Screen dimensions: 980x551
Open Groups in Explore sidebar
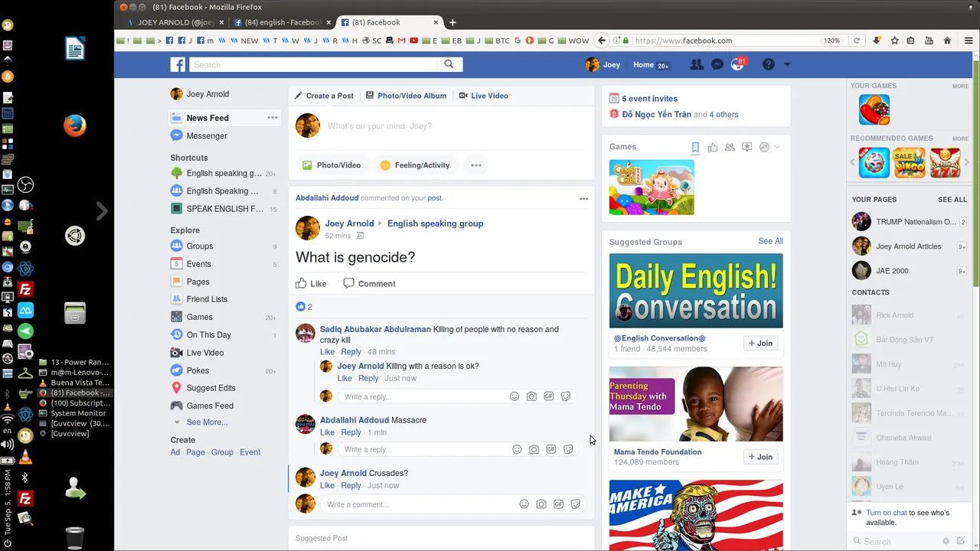coord(200,246)
